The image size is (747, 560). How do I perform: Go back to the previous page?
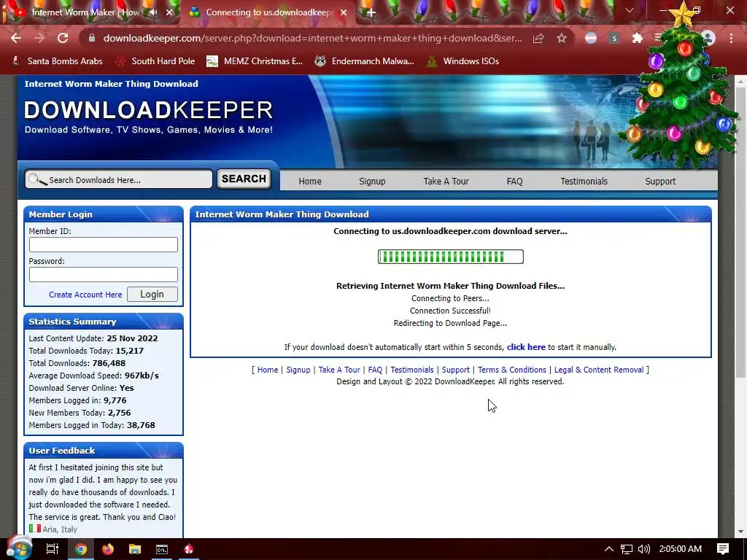pos(16,38)
